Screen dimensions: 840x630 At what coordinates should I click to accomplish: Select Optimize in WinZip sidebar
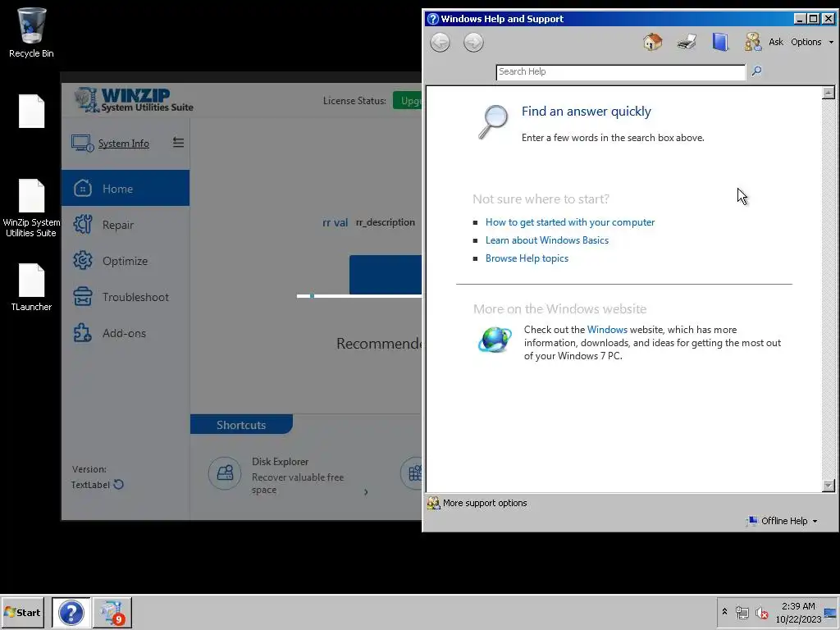click(x=126, y=261)
